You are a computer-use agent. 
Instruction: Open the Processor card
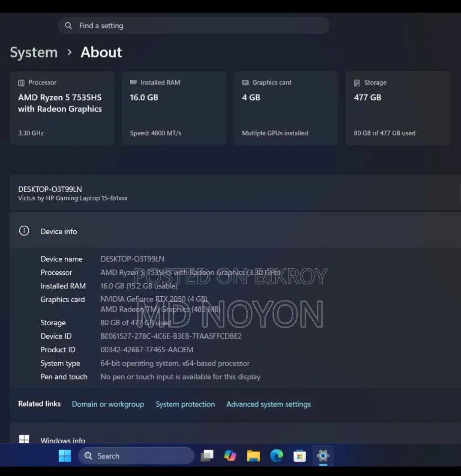62,108
